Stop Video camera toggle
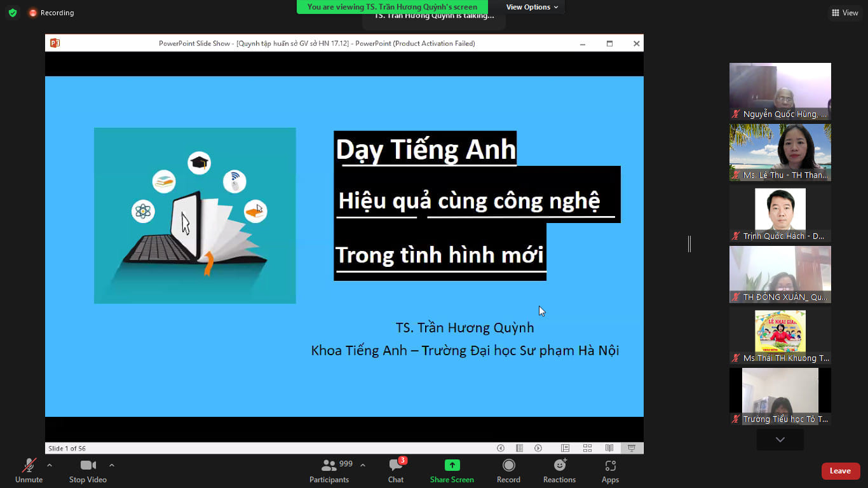This screenshot has height=488, width=868. pos(88,471)
